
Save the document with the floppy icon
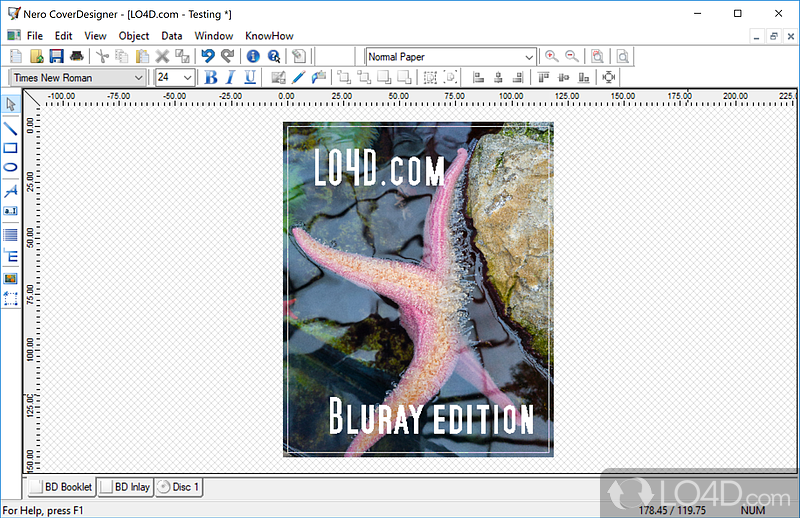tap(56, 56)
